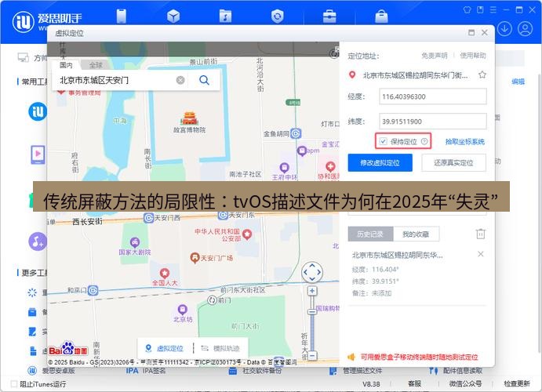Image resolution: width=542 pixels, height=392 pixels.
Task: Close the 虚拟定位 dialog
Action: [x=485, y=32]
